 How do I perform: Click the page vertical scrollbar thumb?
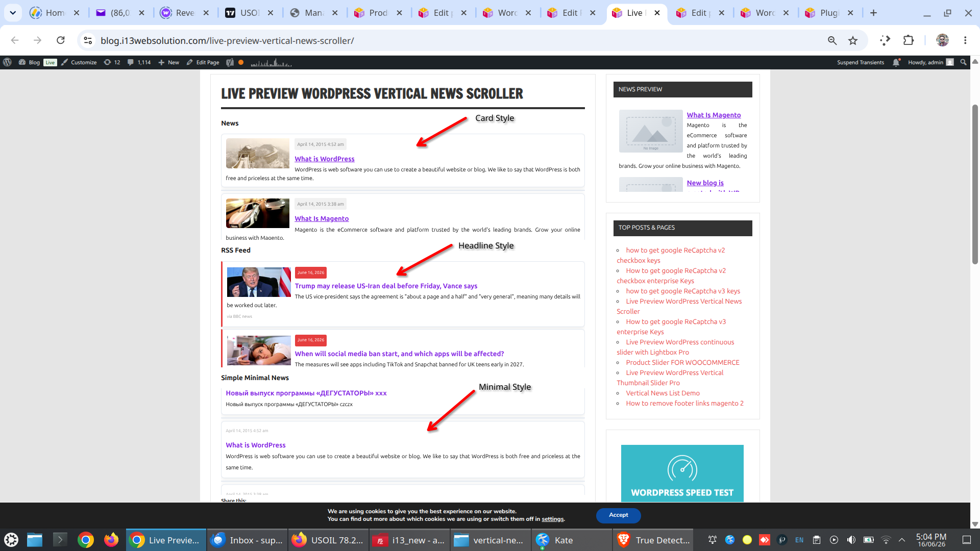tap(975, 184)
